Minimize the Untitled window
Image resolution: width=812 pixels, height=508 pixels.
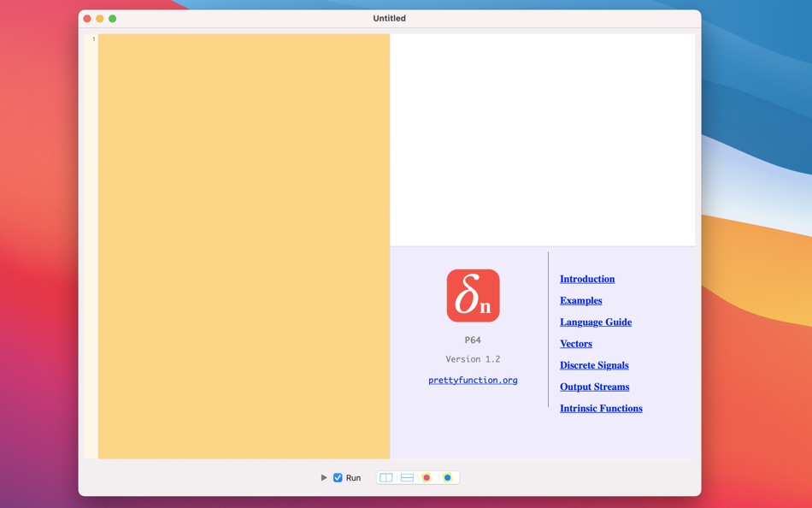pyautogui.click(x=99, y=19)
